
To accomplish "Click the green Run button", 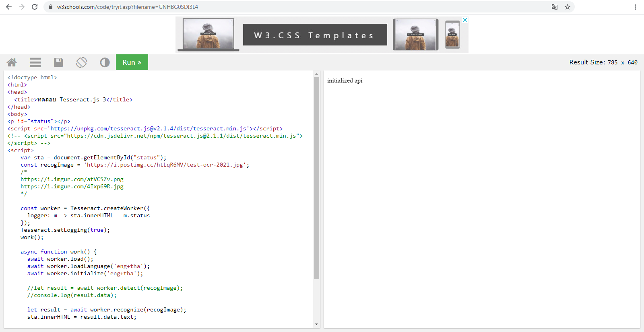I will point(132,62).
